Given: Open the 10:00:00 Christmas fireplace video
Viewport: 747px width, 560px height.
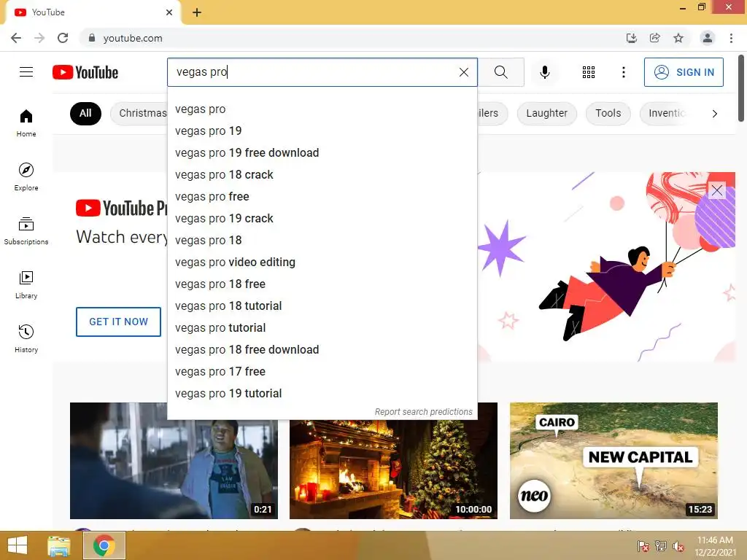Looking at the screenshot, I should click(393, 469).
